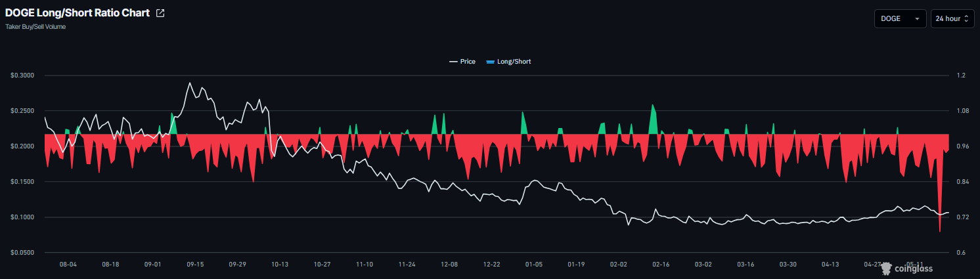Click the 02-16 date label
The image size is (980, 279).
pos(661,265)
